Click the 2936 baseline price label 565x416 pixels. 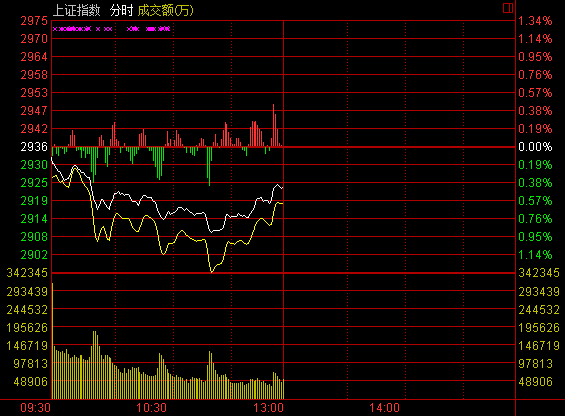tap(34, 147)
